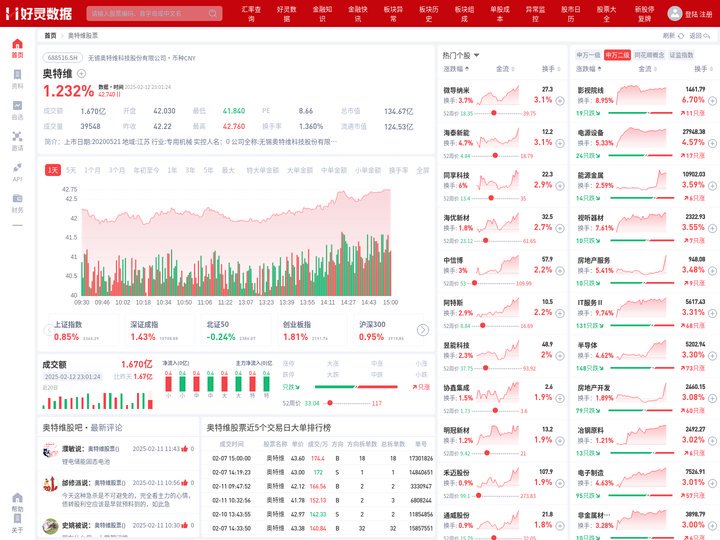Toggle the 换手率 chart series
This screenshot has width=720, height=540.
click(399, 170)
